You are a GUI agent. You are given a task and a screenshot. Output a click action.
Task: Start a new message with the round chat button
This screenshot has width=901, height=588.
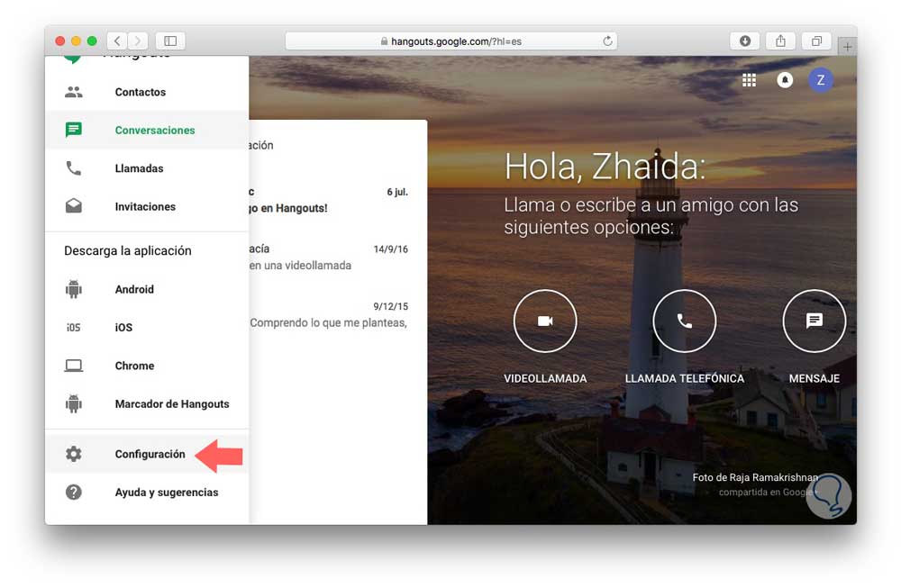tap(815, 321)
